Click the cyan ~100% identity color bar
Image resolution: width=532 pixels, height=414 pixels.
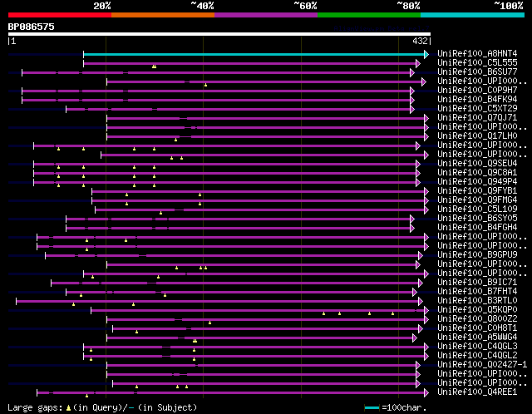pyautogui.click(x=473, y=15)
